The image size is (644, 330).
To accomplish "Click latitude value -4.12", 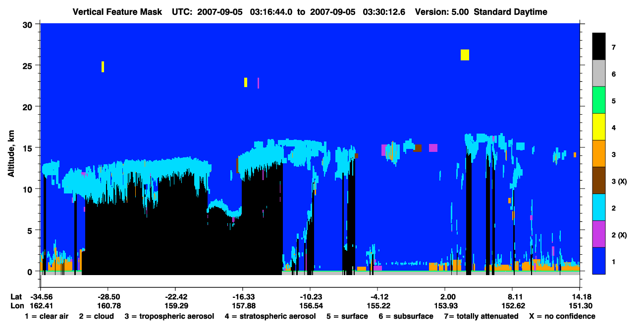I will [377, 296].
